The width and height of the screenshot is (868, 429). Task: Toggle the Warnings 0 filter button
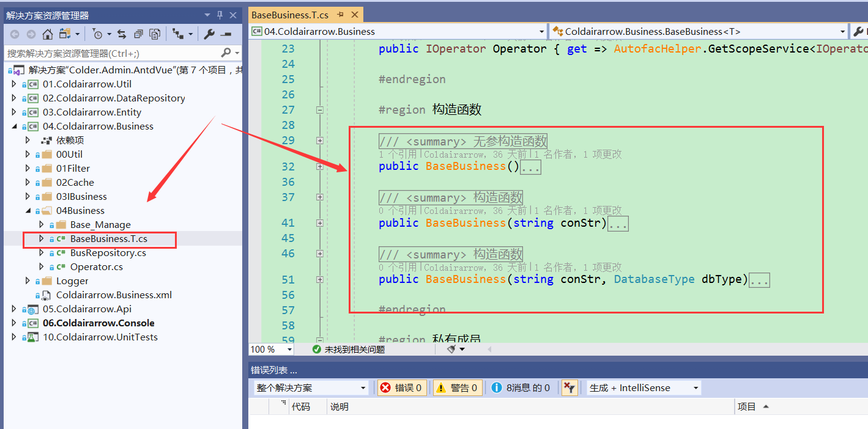click(x=457, y=387)
